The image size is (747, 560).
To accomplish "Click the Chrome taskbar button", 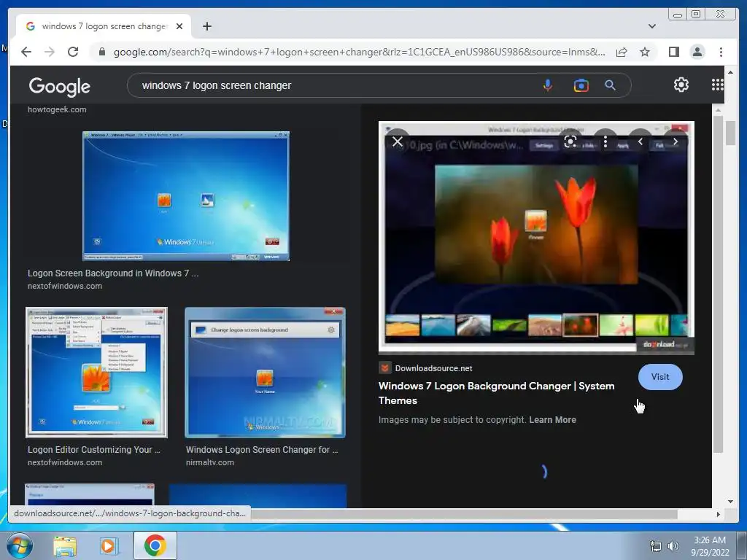I will pos(155,545).
